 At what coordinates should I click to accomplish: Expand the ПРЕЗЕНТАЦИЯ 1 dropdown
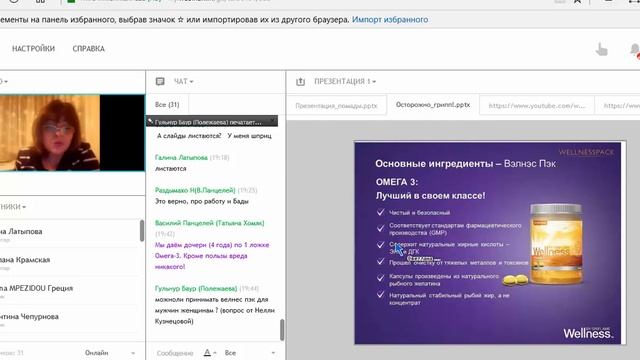[x=345, y=81]
